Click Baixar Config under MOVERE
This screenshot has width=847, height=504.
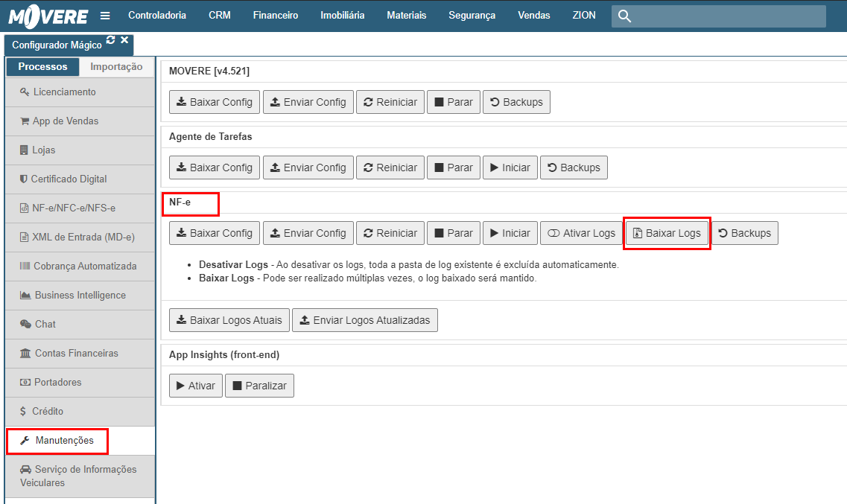pos(215,102)
